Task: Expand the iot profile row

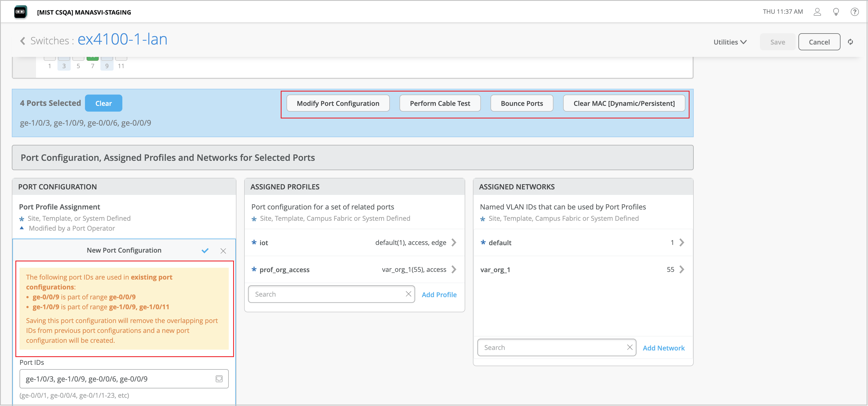Action: click(x=454, y=243)
